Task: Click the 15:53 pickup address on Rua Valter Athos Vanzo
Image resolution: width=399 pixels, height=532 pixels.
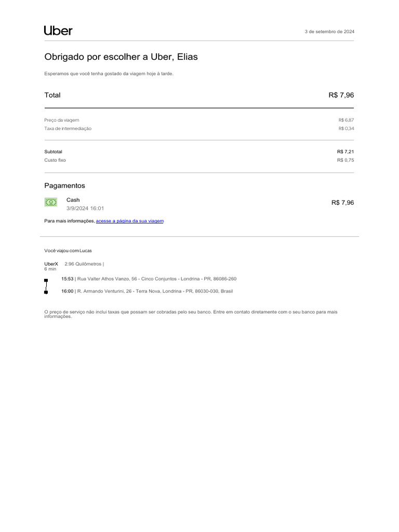Action: [149, 279]
